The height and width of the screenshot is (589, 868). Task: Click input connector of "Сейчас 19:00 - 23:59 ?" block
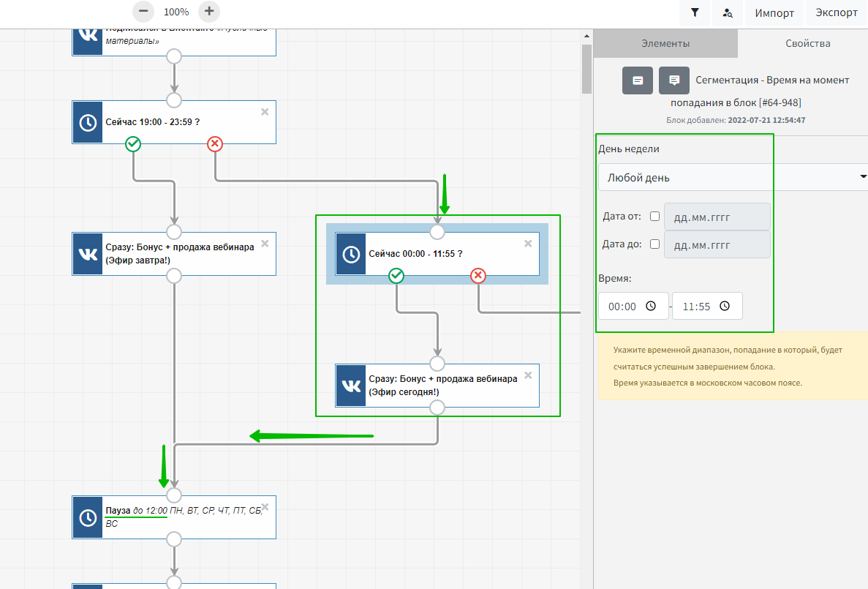tap(174, 100)
